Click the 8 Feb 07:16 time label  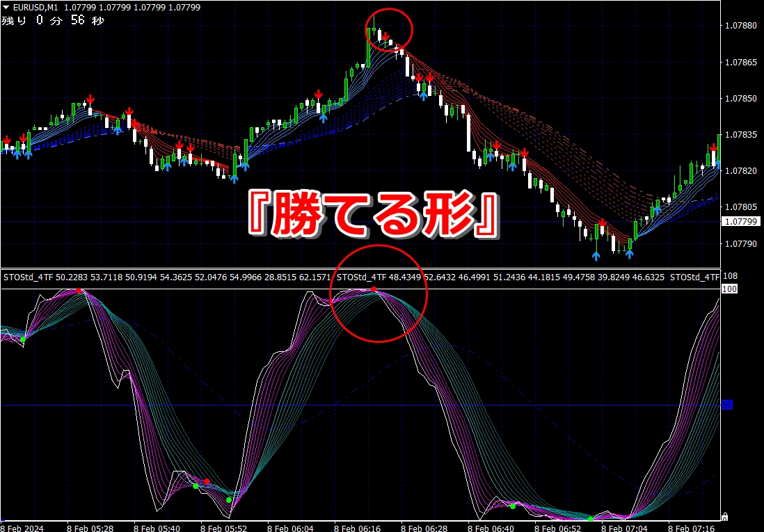pyautogui.click(x=692, y=528)
